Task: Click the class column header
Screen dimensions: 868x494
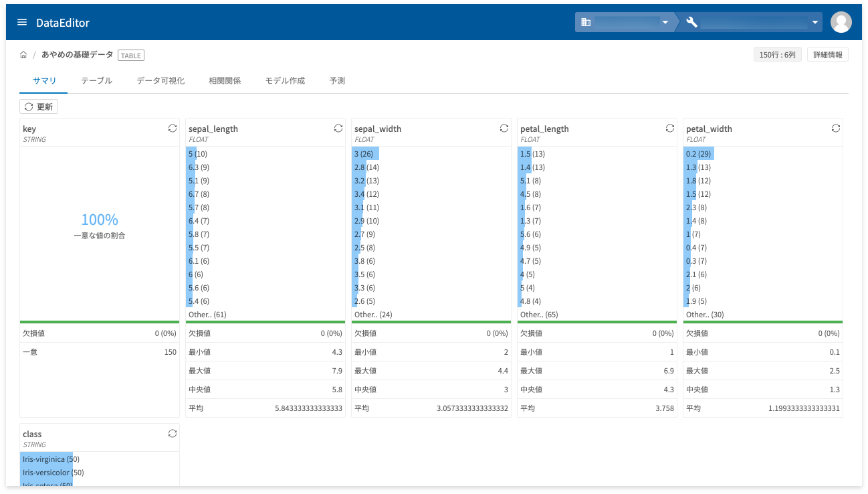Action: click(32, 434)
